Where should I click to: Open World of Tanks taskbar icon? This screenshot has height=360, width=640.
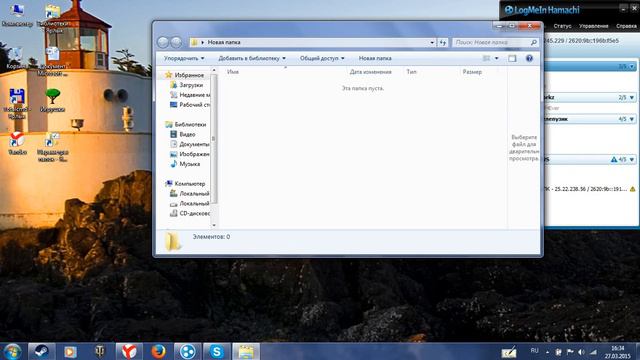[100, 351]
